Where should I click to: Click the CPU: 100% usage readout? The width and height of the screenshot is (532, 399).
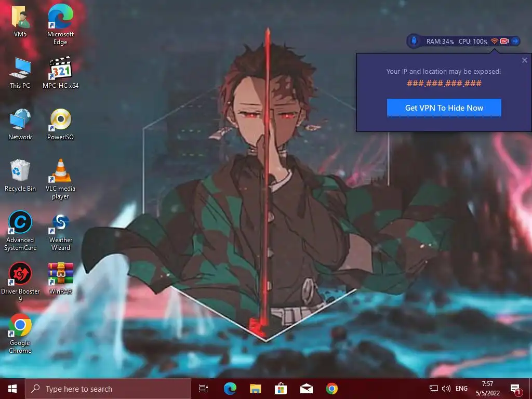click(473, 42)
